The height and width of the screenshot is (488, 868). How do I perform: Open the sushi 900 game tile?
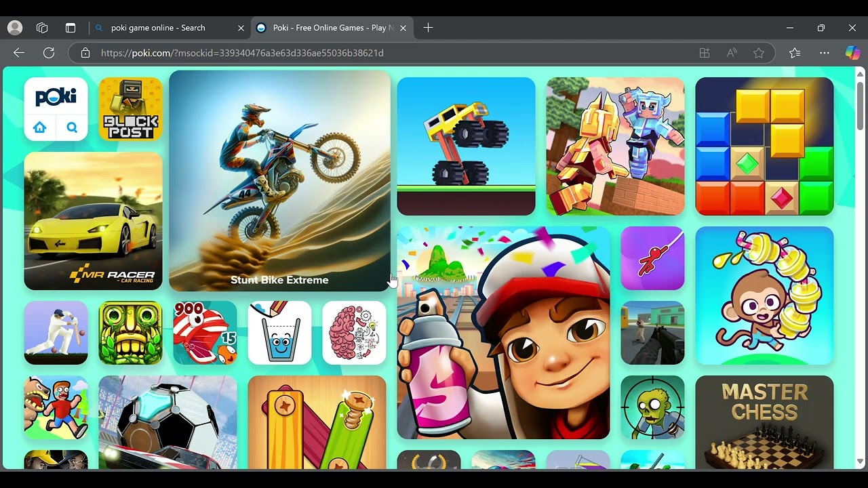click(x=205, y=333)
